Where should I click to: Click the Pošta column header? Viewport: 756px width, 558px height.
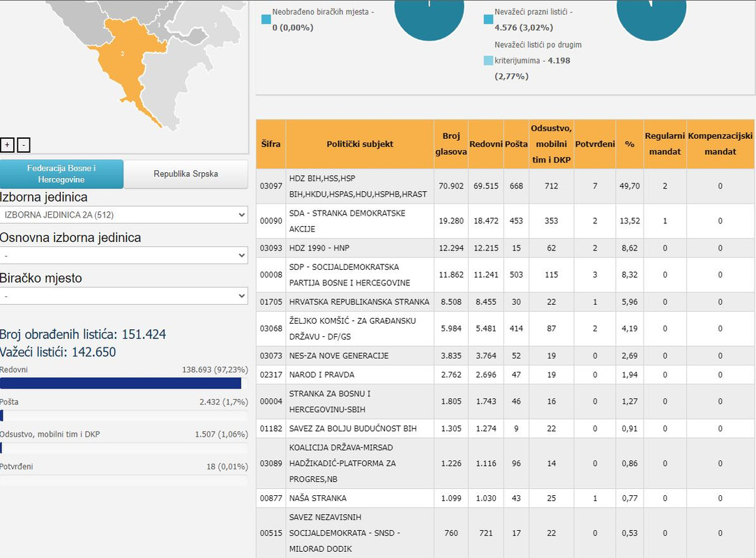516,144
